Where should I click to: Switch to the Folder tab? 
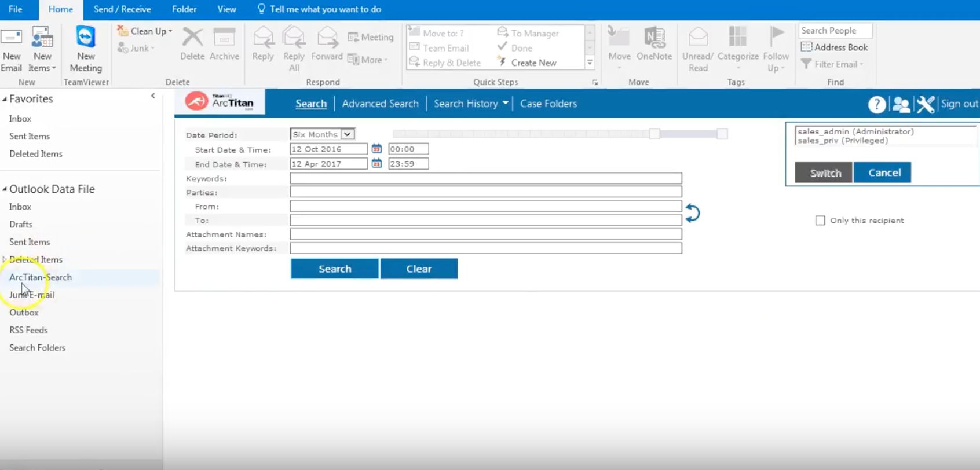[x=184, y=9]
